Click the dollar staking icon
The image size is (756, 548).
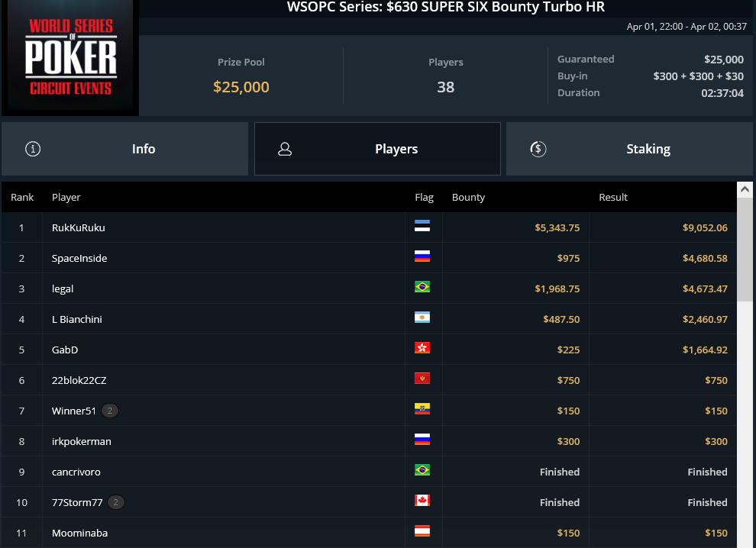(538, 149)
